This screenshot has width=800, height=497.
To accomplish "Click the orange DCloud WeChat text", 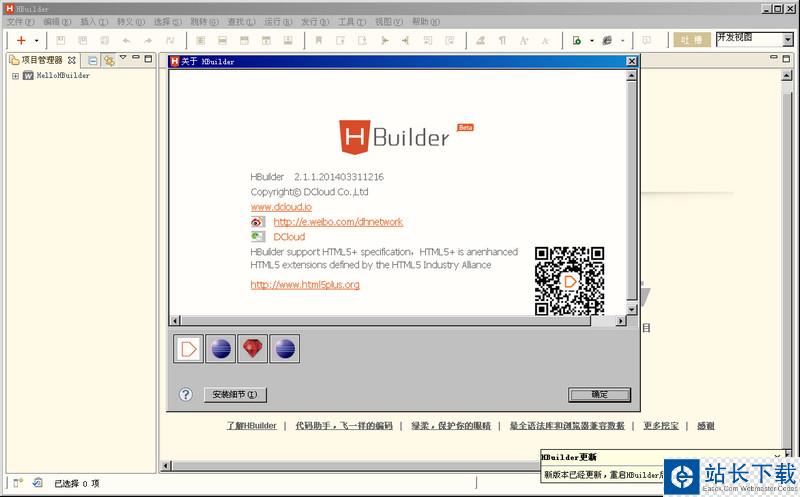I will [289, 237].
